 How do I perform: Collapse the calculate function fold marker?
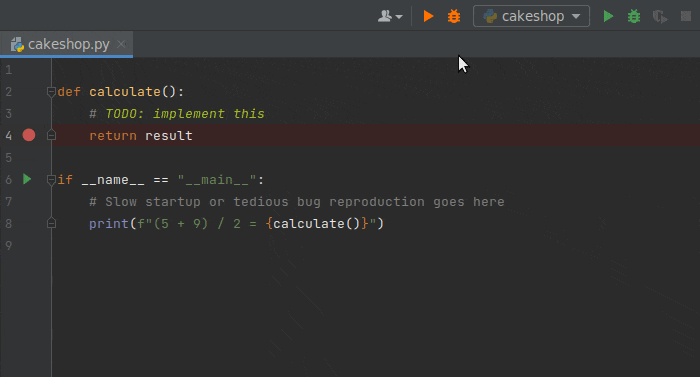[x=51, y=92]
